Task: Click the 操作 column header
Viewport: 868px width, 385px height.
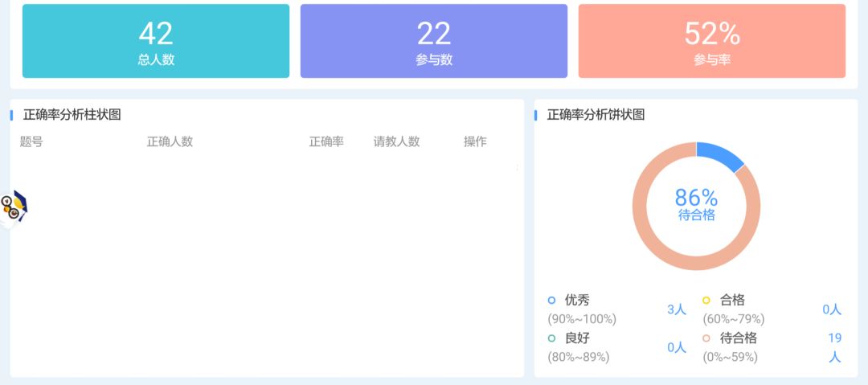Action: tap(475, 141)
